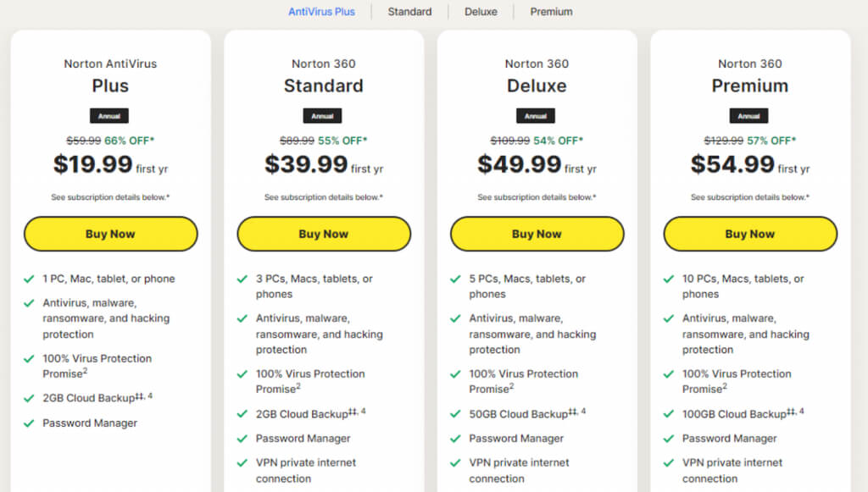868x492 pixels.
Task: Select the Standard tab
Action: tap(409, 12)
